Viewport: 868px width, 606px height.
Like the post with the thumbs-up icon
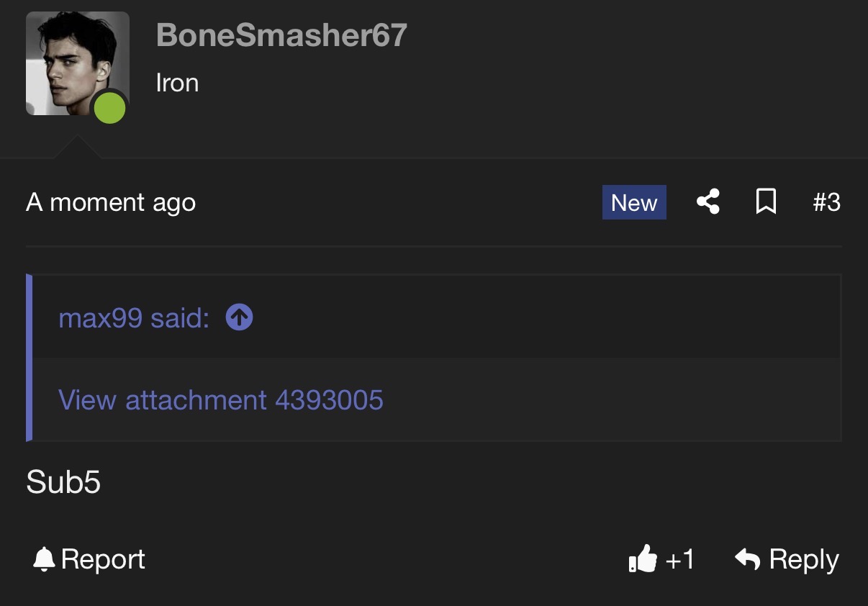[x=643, y=558]
